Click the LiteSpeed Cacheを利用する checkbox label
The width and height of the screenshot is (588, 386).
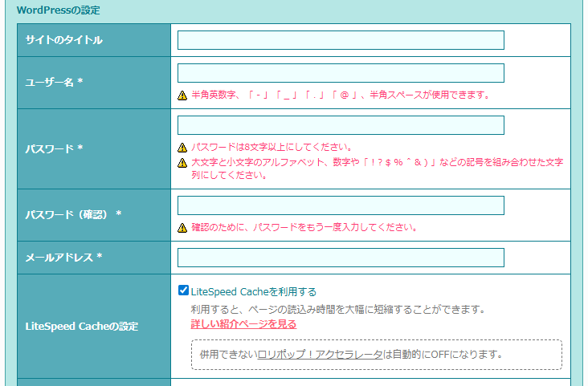254,292
